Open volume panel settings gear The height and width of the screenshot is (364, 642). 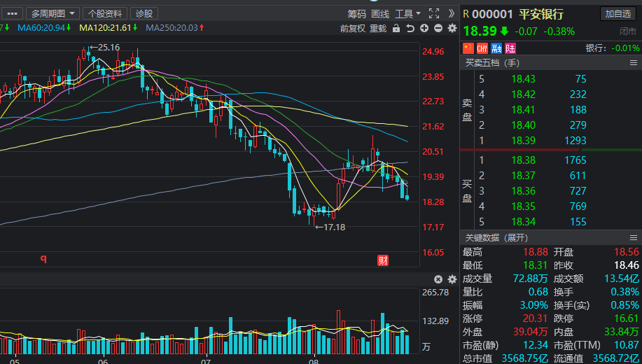(x=452, y=279)
